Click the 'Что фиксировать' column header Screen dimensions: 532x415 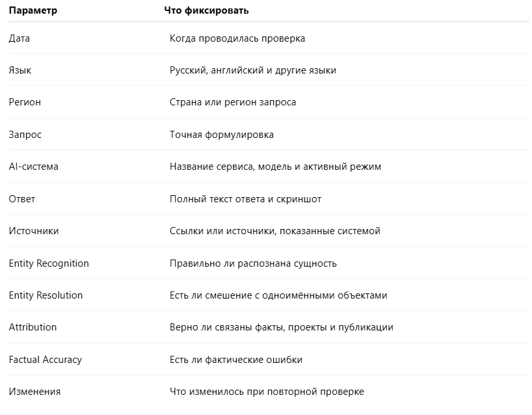pyautogui.click(x=206, y=10)
